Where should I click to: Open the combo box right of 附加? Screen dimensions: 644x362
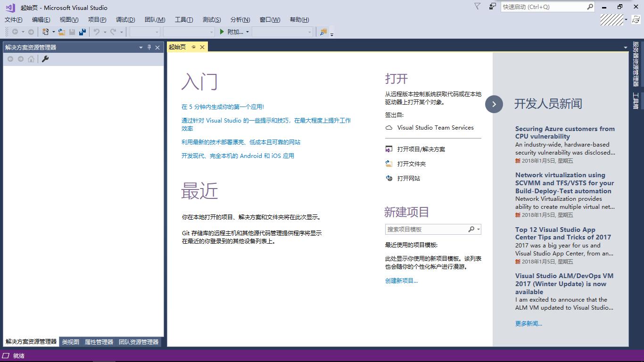282,32
